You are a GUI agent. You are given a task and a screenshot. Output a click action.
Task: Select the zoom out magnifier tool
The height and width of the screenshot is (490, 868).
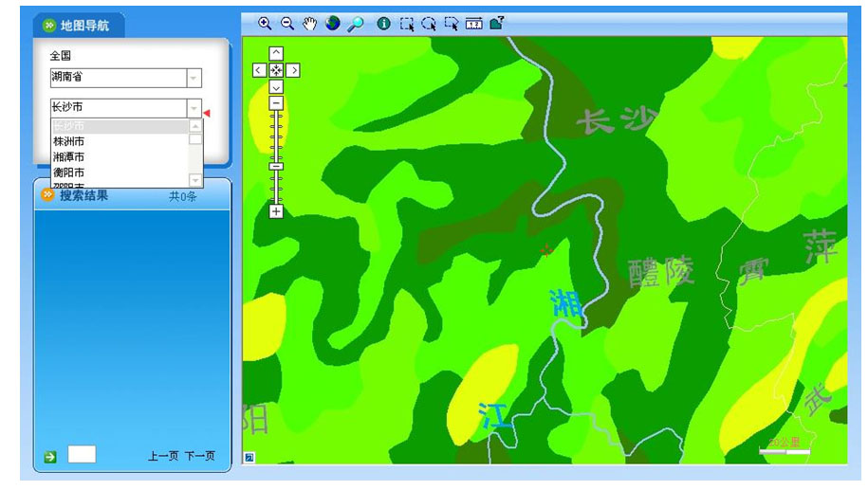[287, 24]
